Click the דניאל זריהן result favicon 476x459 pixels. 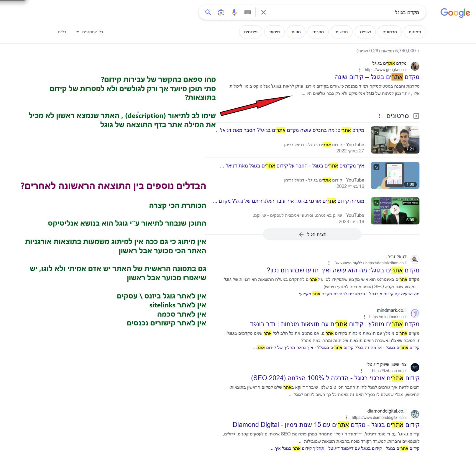pyautogui.click(x=415, y=260)
